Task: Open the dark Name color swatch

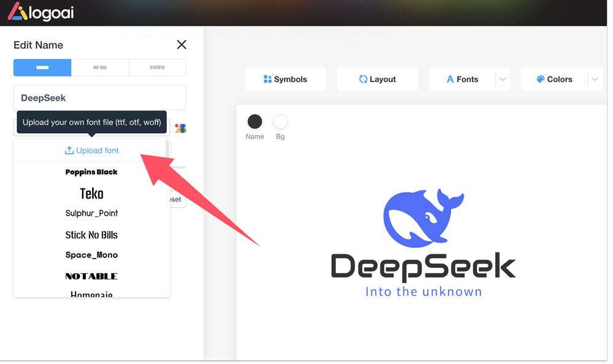Action: point(254,121)
